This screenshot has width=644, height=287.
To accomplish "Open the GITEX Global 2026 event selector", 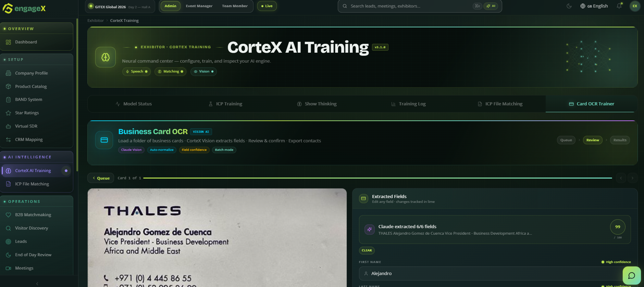I will (x=120, y=6).
